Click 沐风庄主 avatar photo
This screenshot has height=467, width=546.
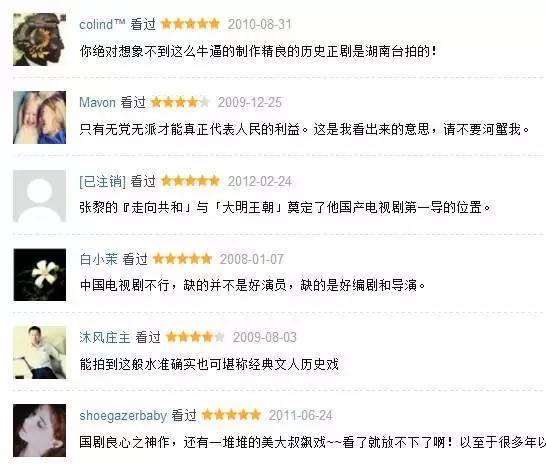[39, 352]
